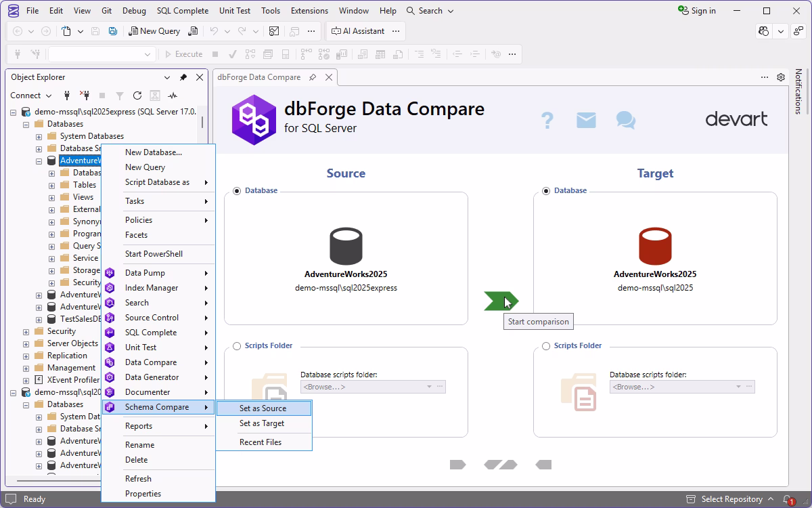Collapse the demo-mssql\sql2025express server node
The width and height of the screenshot is (812, 508).
pos(14,112)
